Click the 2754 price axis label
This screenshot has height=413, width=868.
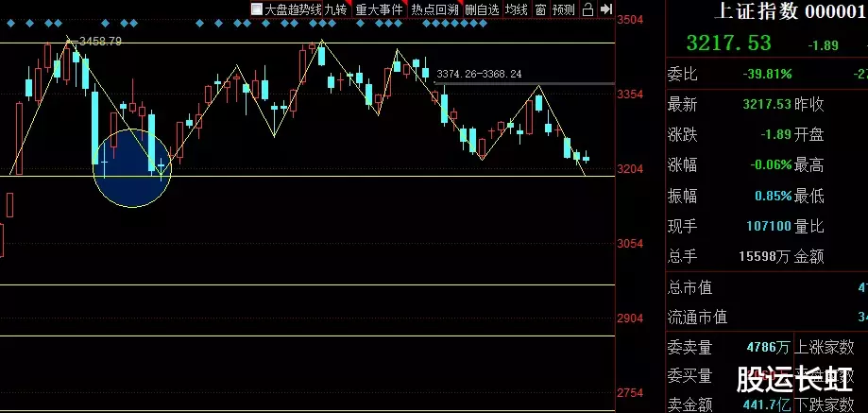(630, 393)
